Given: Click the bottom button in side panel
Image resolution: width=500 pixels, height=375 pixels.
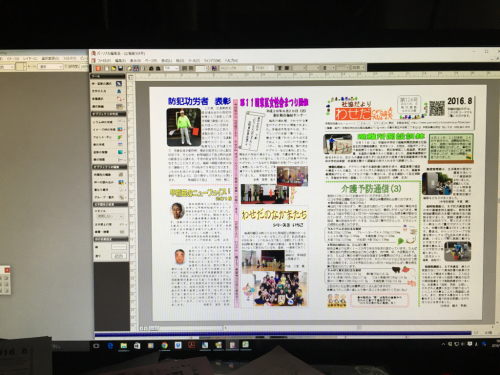Looking at the screenshot, I should tap(119, 256).
